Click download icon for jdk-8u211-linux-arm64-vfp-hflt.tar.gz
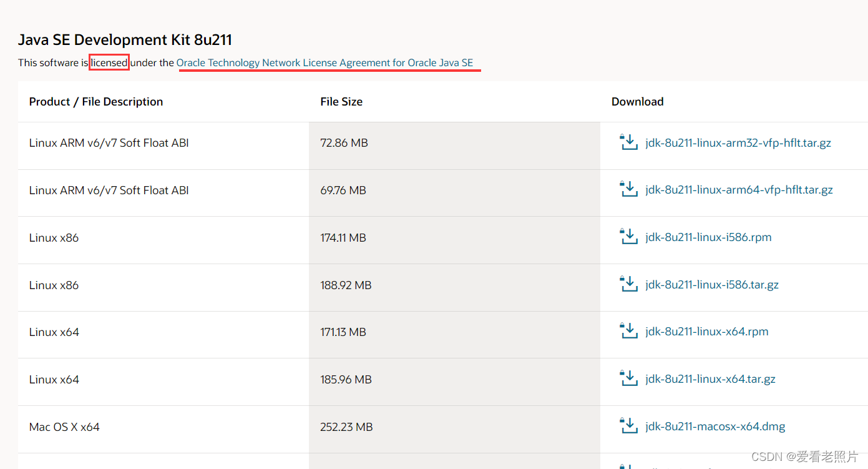The image size is (868, 469). (x=628, y=189)
